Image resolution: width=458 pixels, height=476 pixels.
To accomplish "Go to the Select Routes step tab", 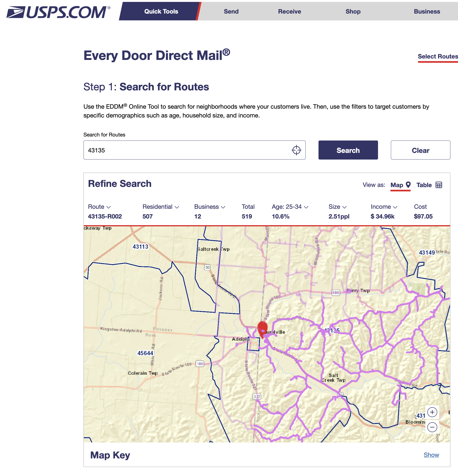I will point(437,57).
